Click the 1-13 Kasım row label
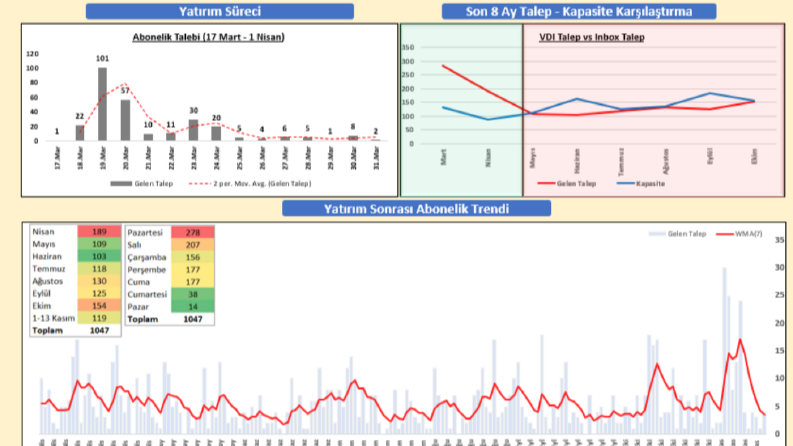Viewport: 793px width, 446px height. tap(53, 318)
